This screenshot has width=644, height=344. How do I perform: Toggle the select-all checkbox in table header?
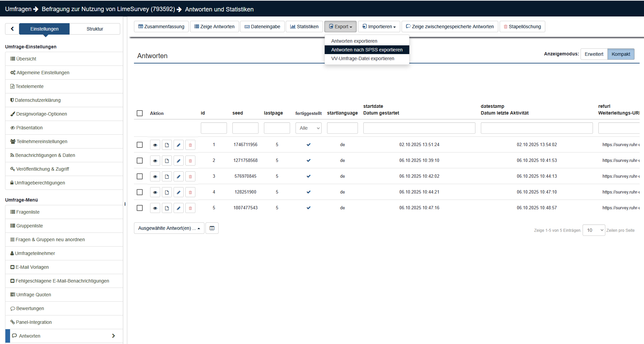click(140, 113)
